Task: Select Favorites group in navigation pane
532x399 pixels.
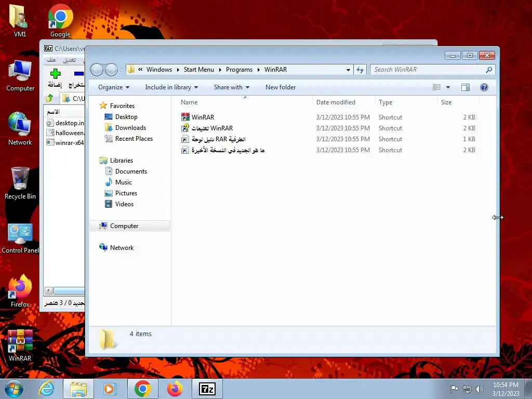Action: click(x=117, y=106)
